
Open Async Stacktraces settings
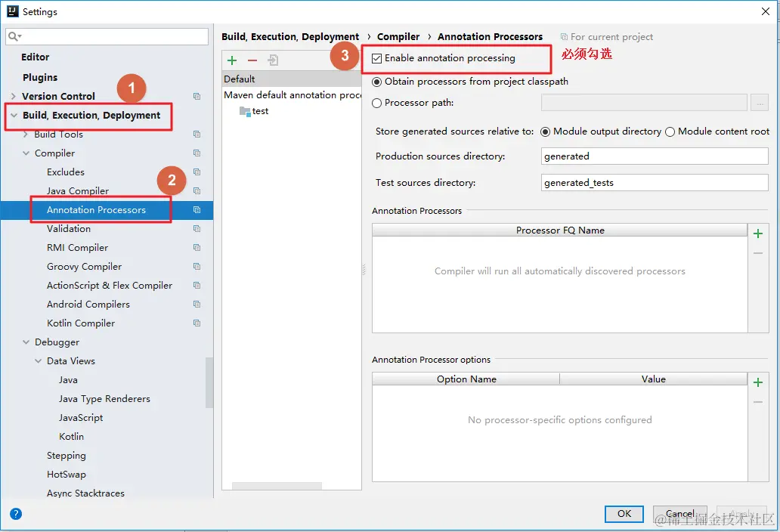85,493
